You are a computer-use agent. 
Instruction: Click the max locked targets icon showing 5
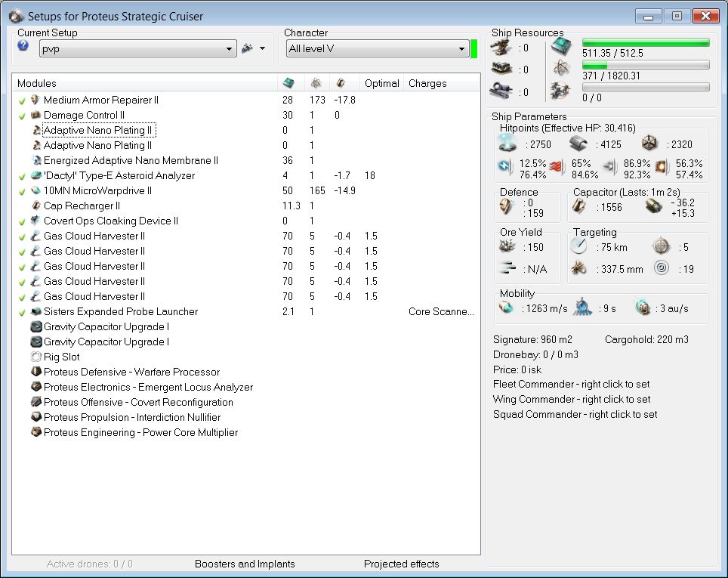coord(661,246)
